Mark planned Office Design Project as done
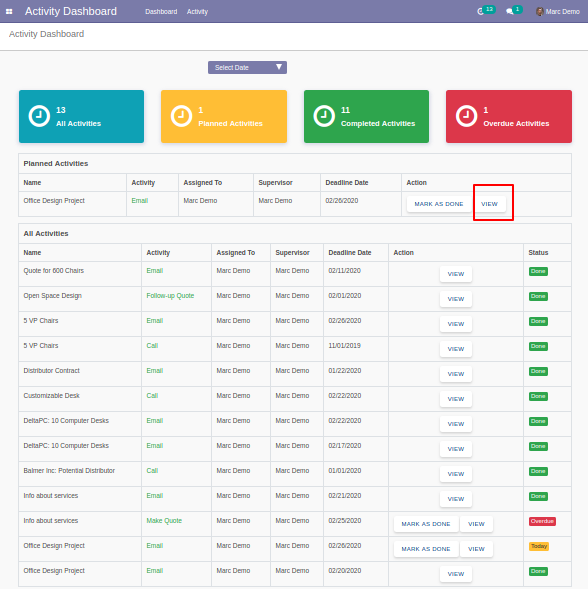This screenshot has width=588, height=589. [x=438, y=204]
